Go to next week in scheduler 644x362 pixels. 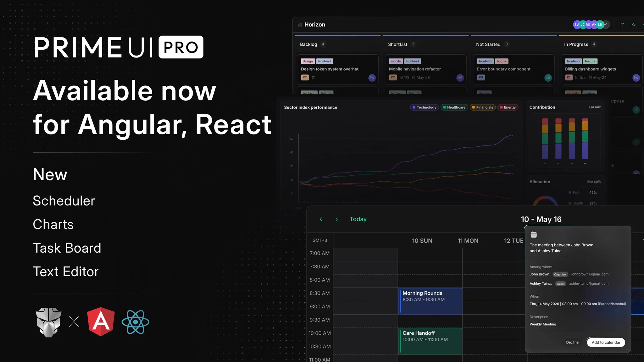(x=336, y=219)
